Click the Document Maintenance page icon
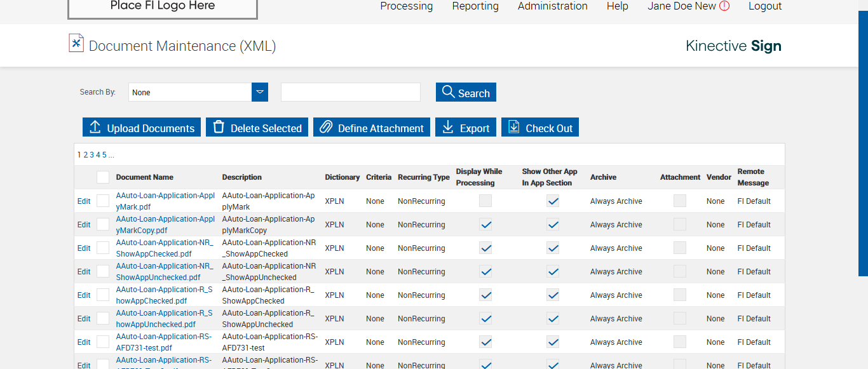The height and width of the screenshot is (369, 868). 76,43
